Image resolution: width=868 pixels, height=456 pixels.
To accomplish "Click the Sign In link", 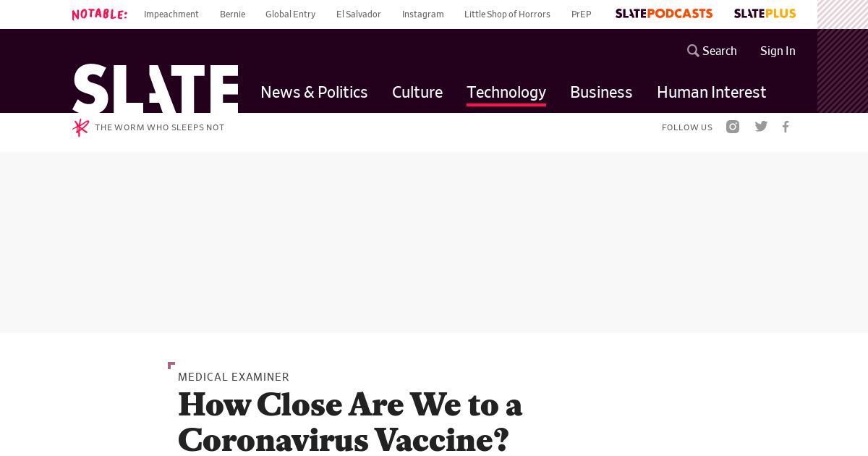I will 778,51.
